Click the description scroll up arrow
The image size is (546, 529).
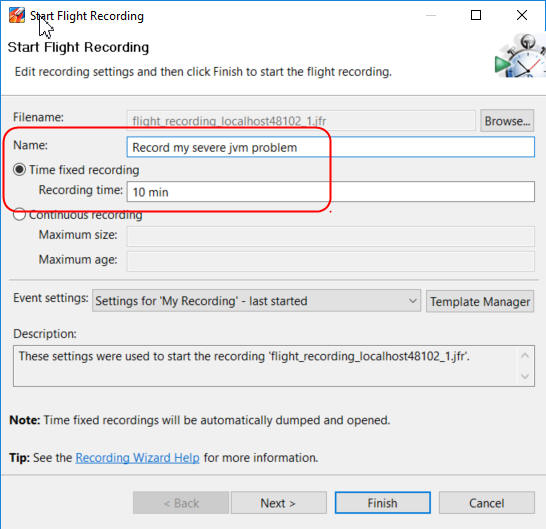pyautogui.click(x=525, y=356)
